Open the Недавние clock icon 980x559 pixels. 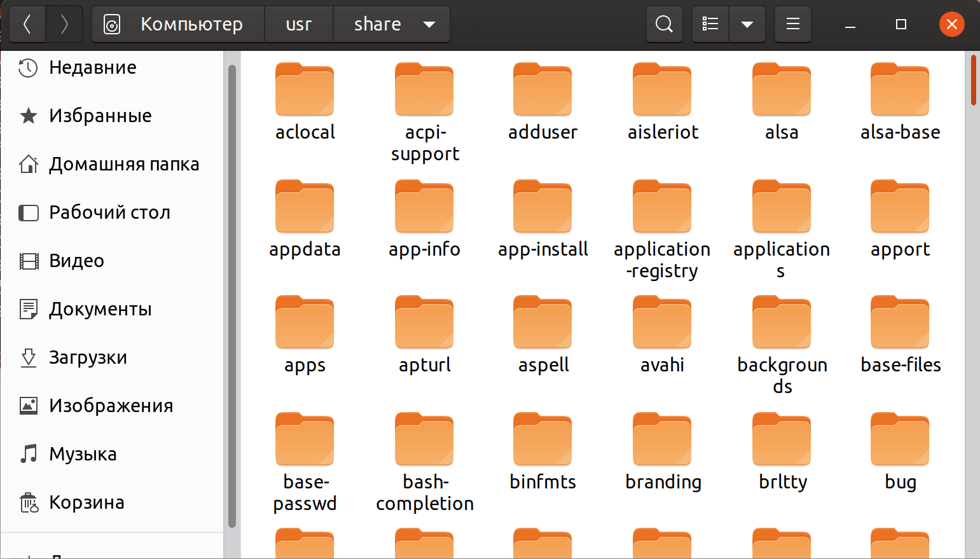click(28, 67)
